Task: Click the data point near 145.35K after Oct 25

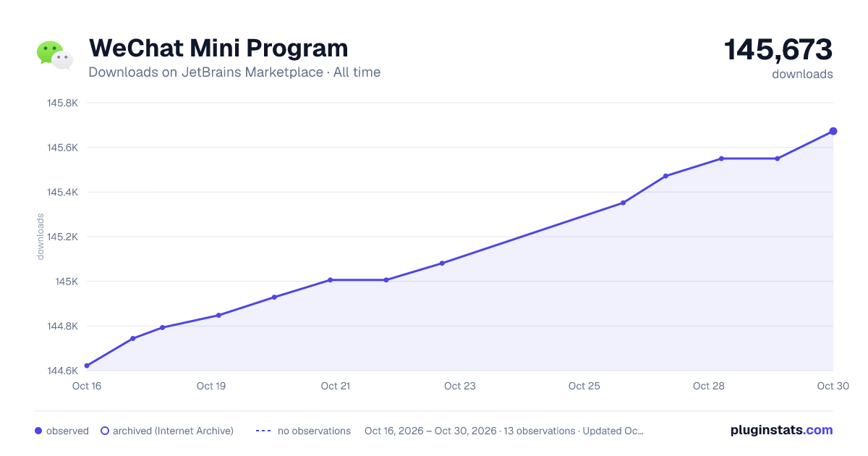Action: click(x=623, y=203)
